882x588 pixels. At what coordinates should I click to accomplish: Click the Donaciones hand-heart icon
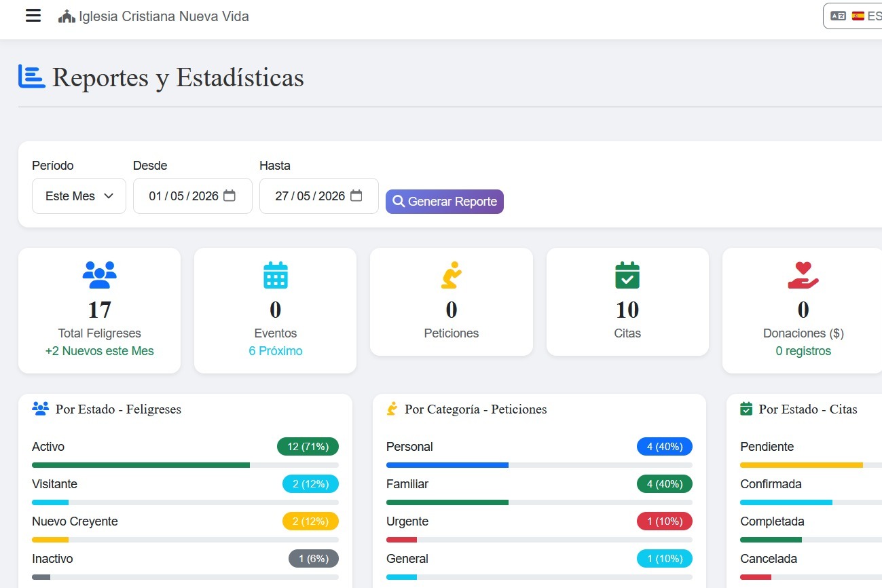(803, 275)
